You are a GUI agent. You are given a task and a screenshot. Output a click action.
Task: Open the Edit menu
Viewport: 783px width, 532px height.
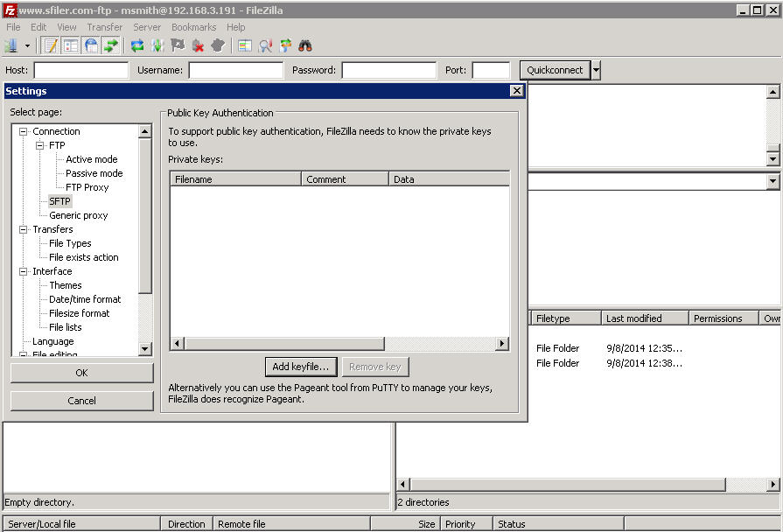pos(38,27)
